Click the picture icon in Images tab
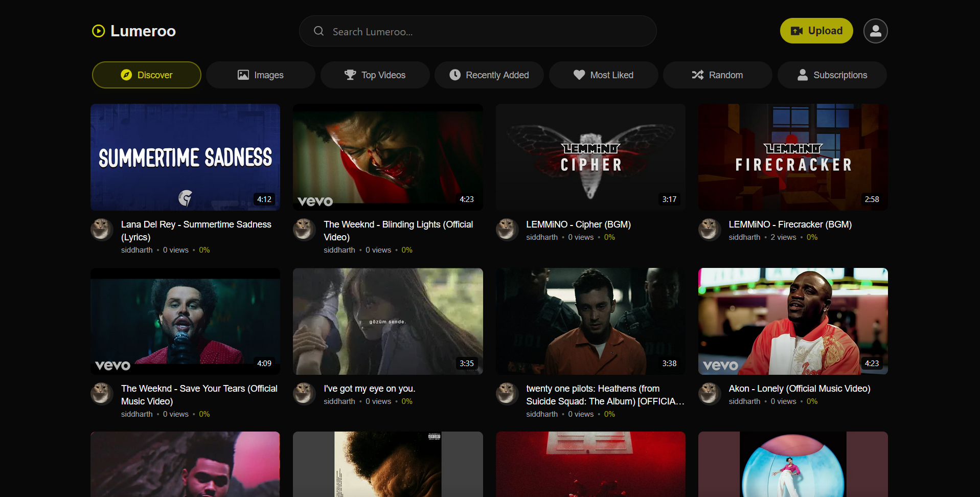This screenshot has height=497, width=980. [243, 75]
